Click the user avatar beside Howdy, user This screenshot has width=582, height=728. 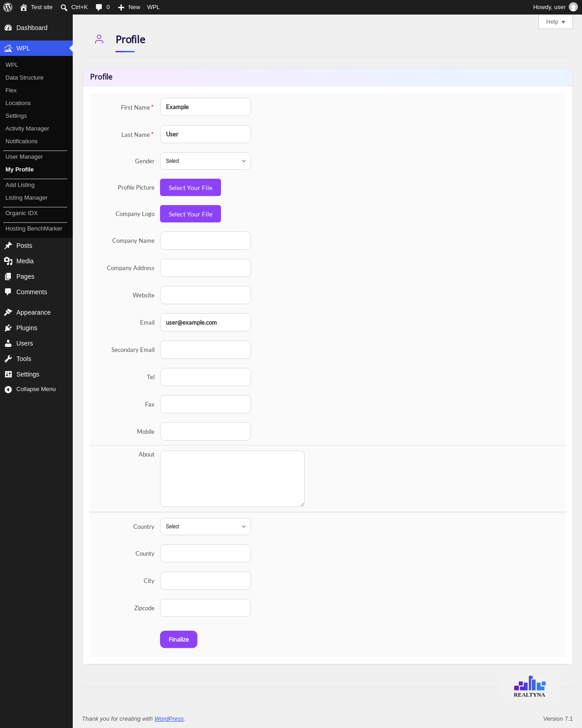[x=573, y=7]
